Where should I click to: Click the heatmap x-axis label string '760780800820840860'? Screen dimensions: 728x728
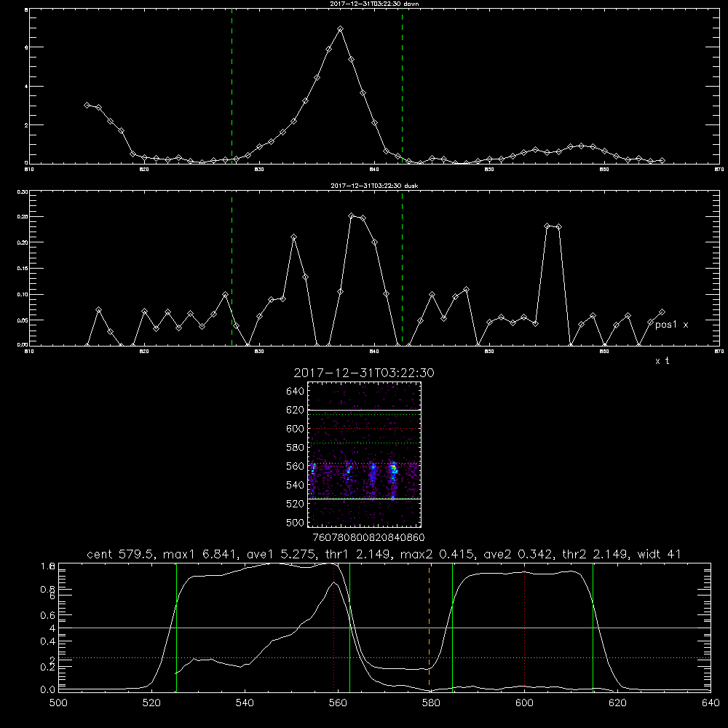[x=368, y=538]
